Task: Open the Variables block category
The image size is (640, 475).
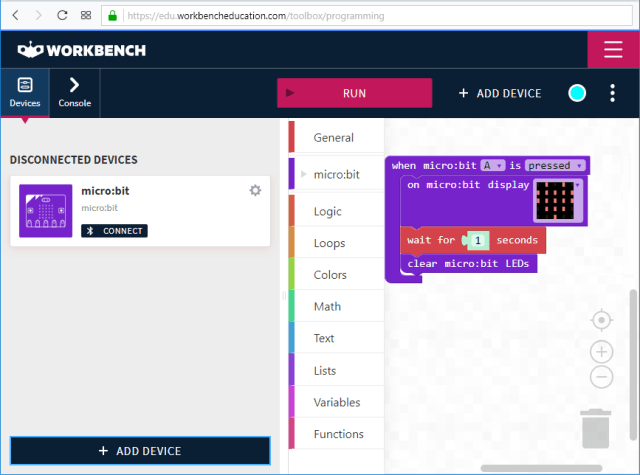Action: point(337,402)
